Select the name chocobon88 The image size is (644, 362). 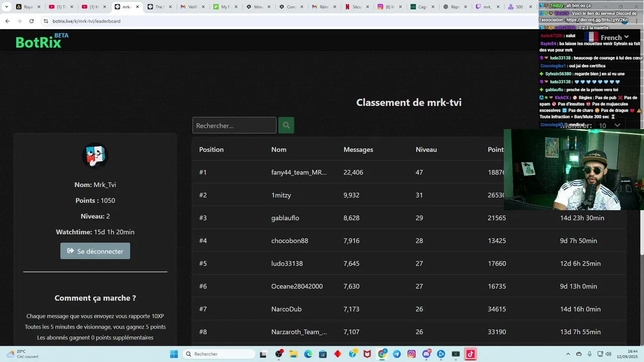pyautogui.click(x=290, y=240)
